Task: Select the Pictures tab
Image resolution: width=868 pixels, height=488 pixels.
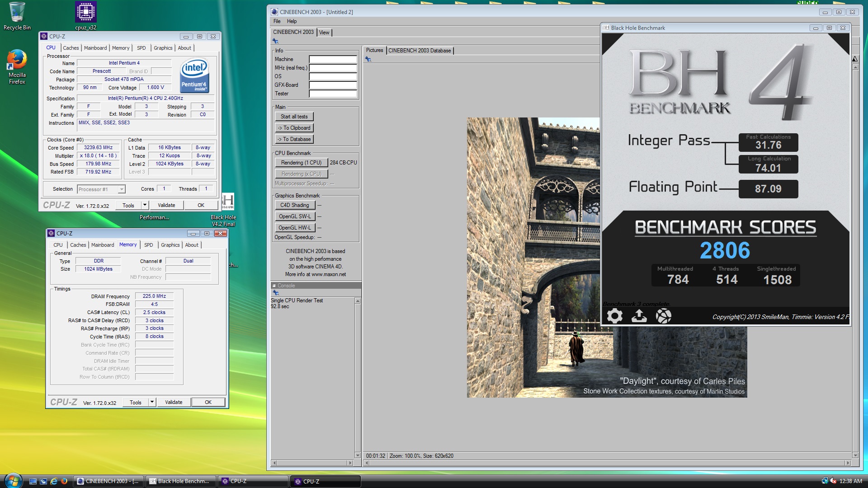Action: coord(374,50)
